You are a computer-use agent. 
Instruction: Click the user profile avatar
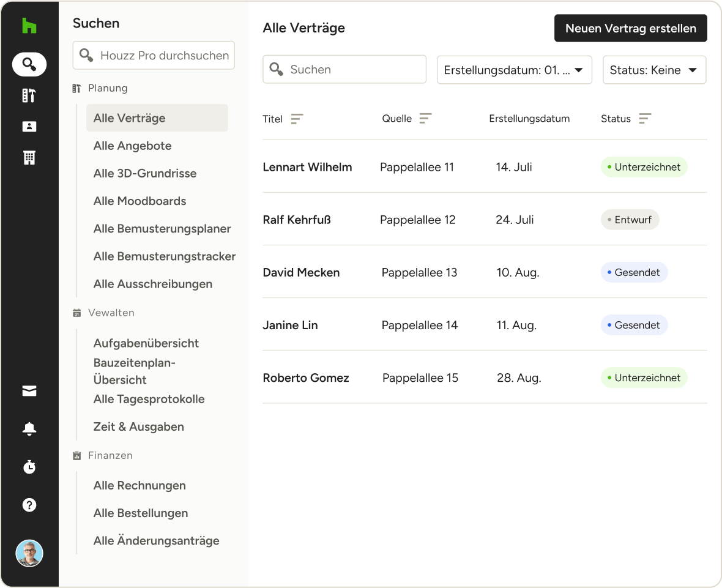(x=29, y=553)
